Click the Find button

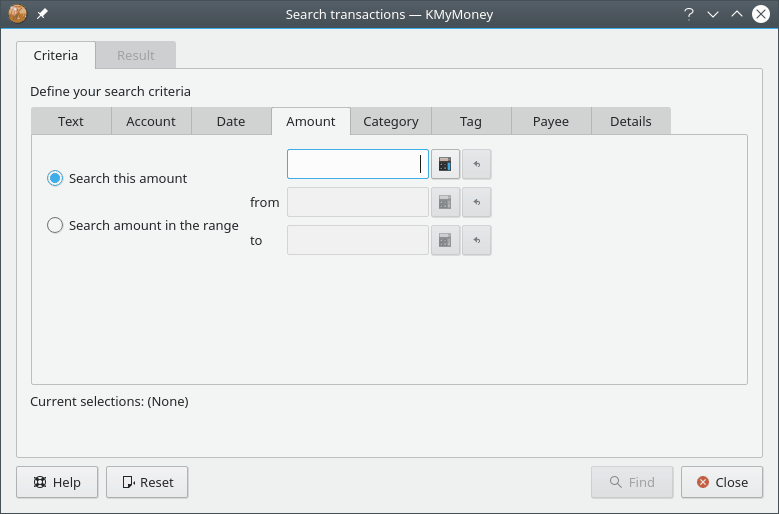(x=632, y=482)
